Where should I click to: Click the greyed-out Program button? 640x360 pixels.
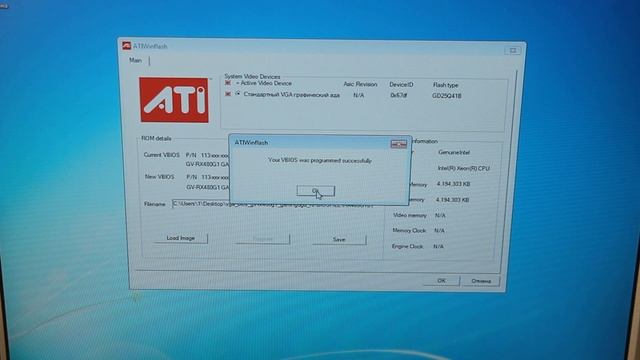click(x=262, y=239)
